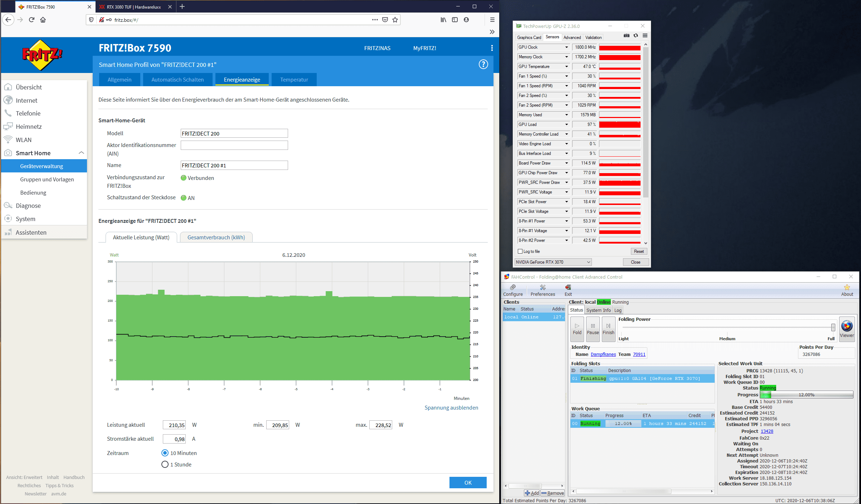Click GPU-Z refresh icon
The image size is (861, 504).
pos(636,35)
